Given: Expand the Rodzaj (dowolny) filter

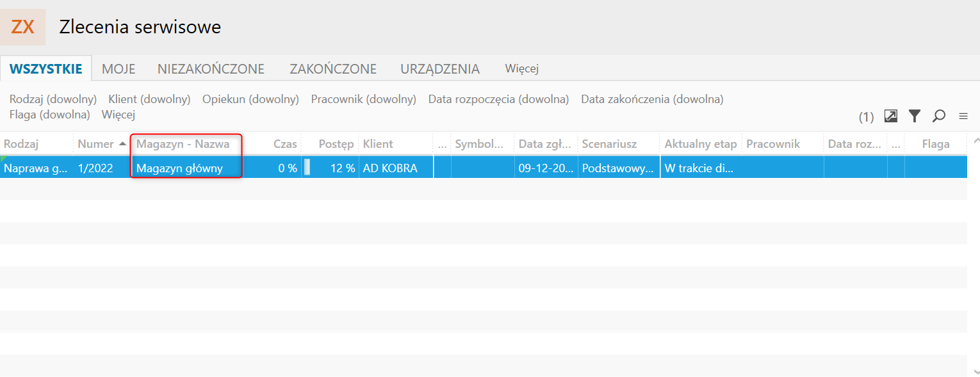Looking at the screenshot, I should tap(53, 99).
